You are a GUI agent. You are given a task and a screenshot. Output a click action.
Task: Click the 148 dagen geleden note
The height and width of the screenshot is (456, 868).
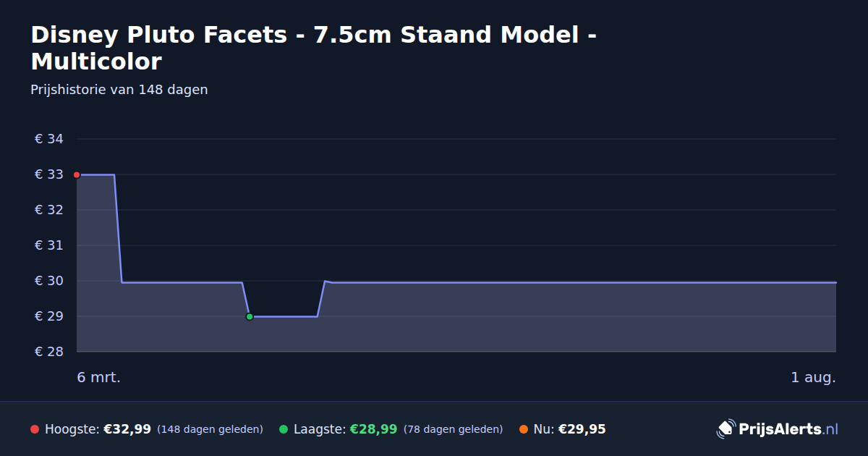coord(210,429)
